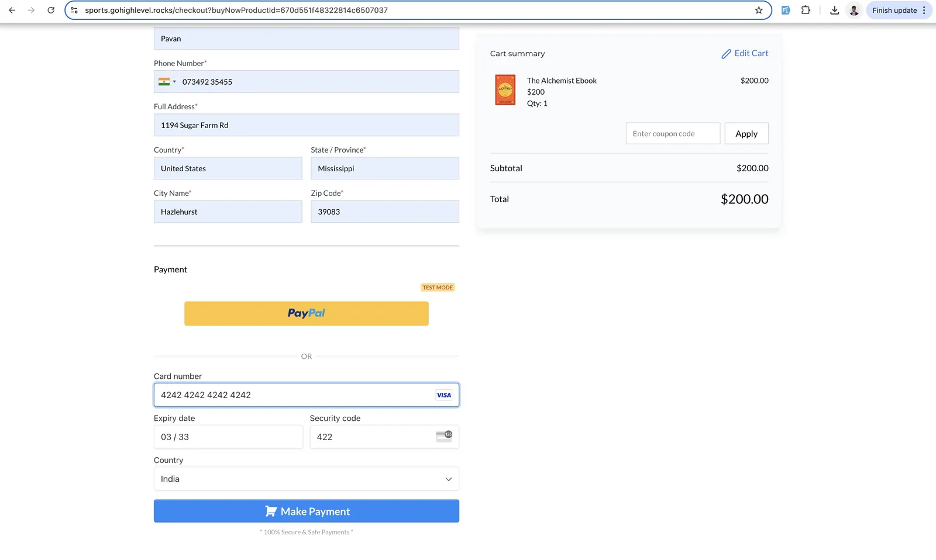Screen dimensions: 936x560
Task: Click the total amount $200.00
Action: pyautogui.click(x=744, y=199)
